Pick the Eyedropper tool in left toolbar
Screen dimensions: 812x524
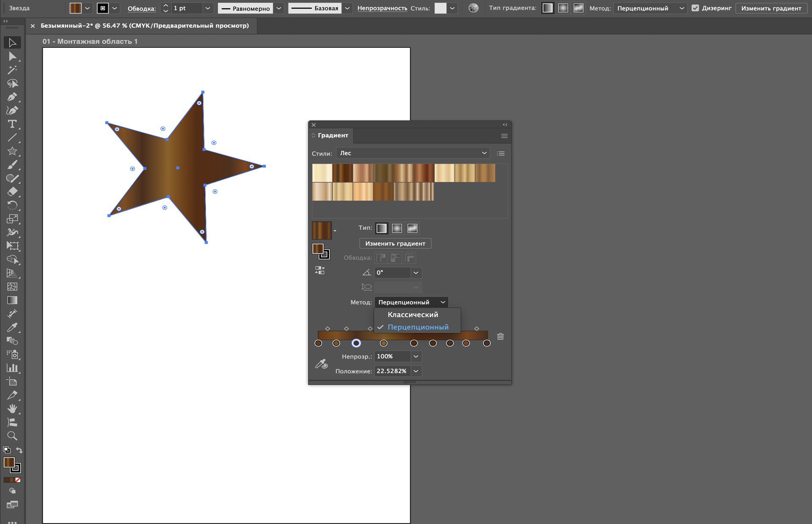[12, 327]
